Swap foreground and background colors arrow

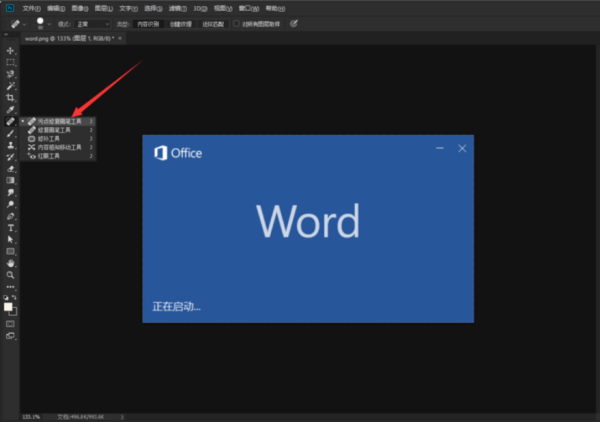(14, 297)
